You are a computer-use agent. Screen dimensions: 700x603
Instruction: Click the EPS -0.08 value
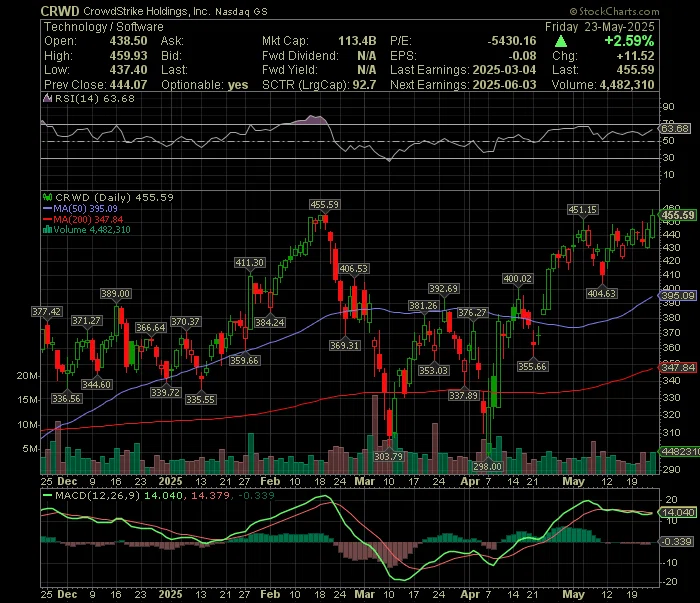522,56
